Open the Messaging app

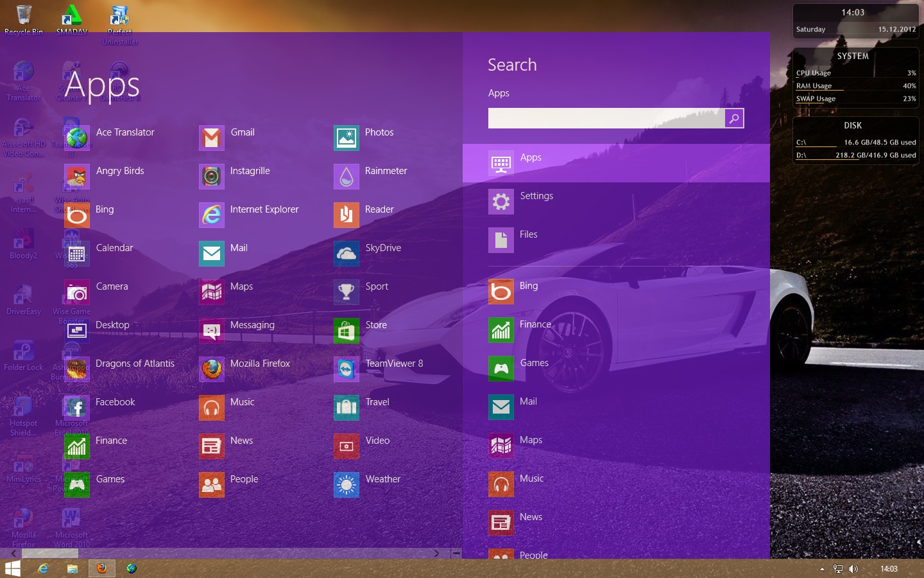coord(212,331)
